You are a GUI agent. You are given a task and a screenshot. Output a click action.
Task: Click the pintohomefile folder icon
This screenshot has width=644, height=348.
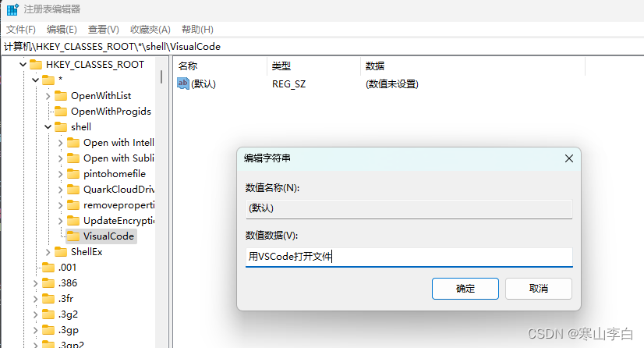point(73,174)
